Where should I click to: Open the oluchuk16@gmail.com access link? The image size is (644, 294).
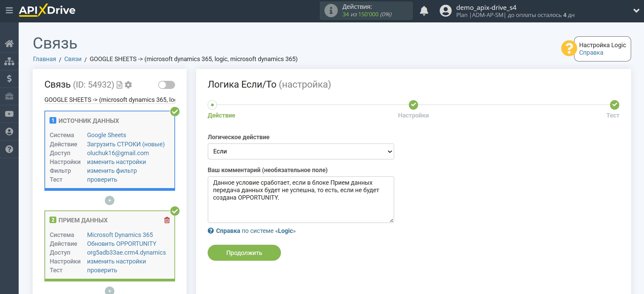[118, 153]
